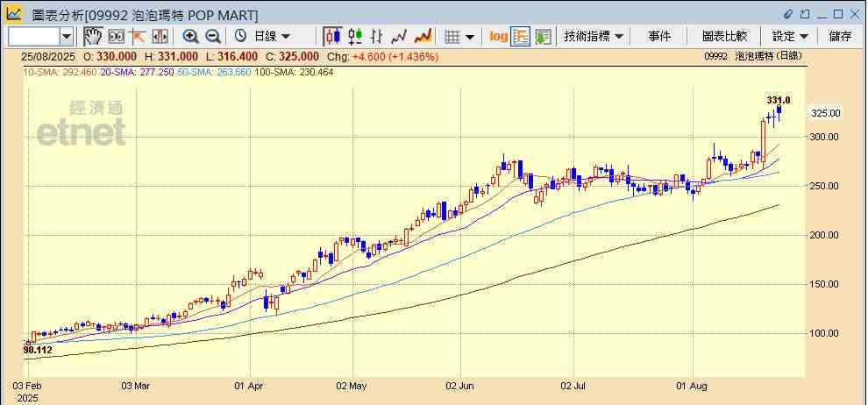Image resolution: width=868 pixels, height=405 pixels.
Task: Click the O: 330.000 open value
Action: pyautogui.click(x=110, y=56)
